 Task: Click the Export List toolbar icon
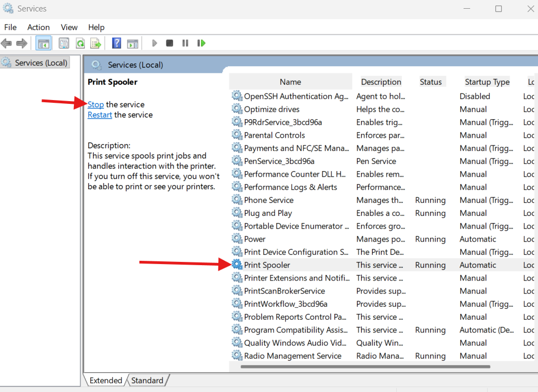(x=96, y=43)
